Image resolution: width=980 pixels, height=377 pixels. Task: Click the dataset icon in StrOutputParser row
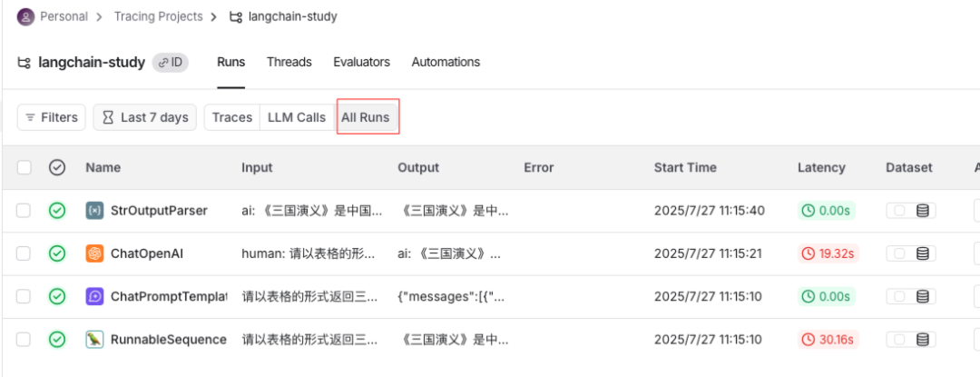click(923, 211)
